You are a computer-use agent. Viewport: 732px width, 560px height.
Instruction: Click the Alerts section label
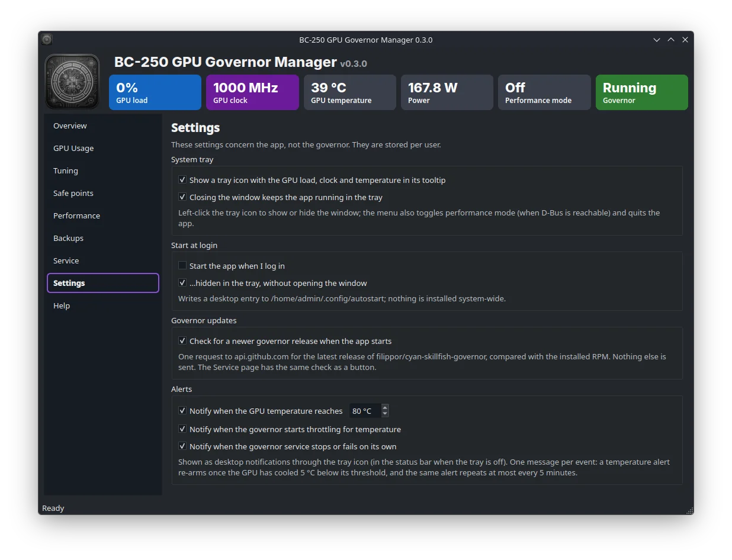click(182, 389)
